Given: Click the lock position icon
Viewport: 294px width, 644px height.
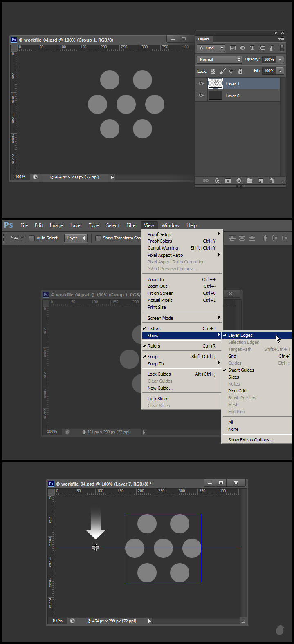Looking at the screenshot, I should [x=231, y=71].
